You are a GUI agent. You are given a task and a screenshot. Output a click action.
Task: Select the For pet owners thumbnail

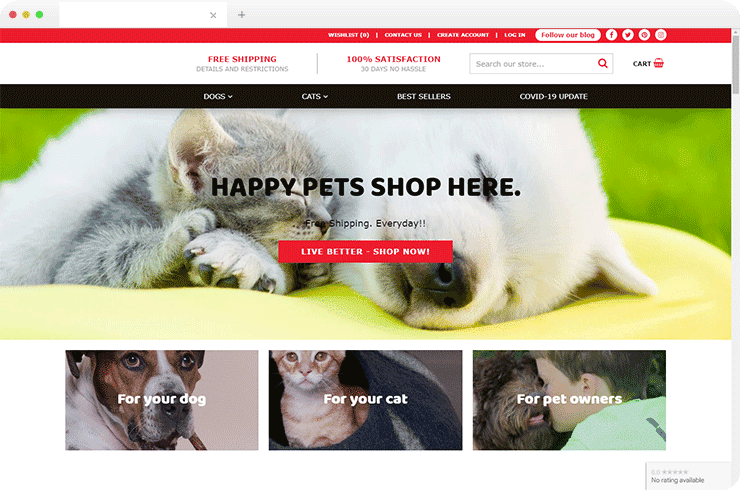[x=569, y=400]
